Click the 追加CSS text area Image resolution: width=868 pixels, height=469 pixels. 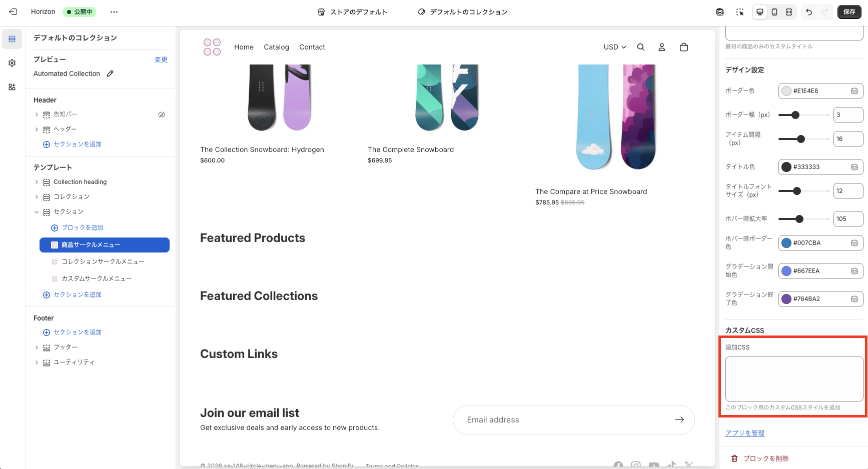tap(794, 378)
